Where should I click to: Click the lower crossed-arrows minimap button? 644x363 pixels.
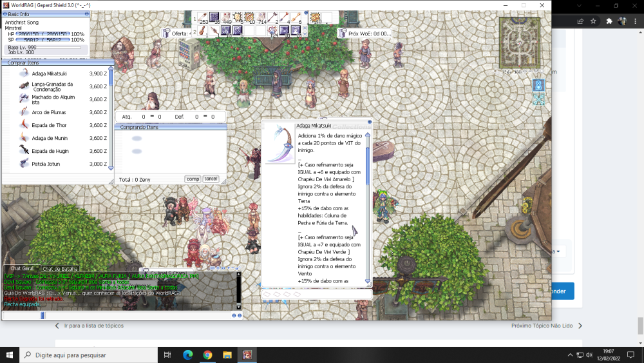click(538, 99)
